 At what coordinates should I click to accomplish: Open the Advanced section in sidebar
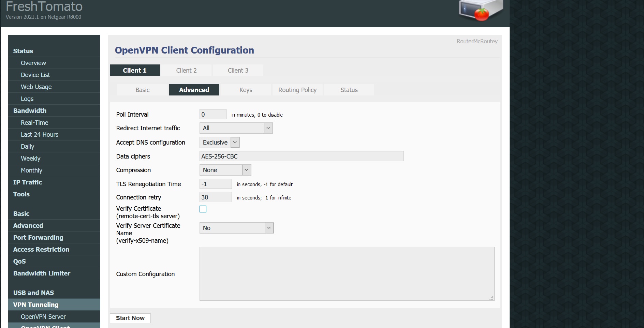(x=54, y=226)
